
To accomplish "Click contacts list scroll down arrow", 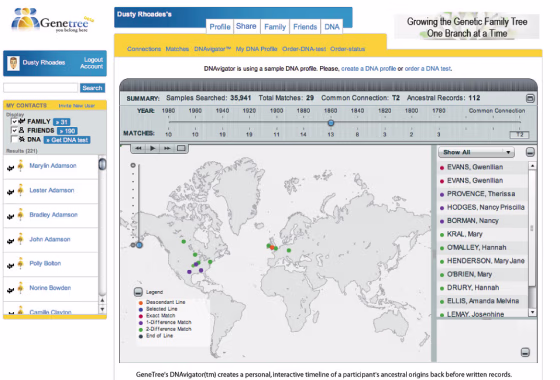I will coord(102,309).
